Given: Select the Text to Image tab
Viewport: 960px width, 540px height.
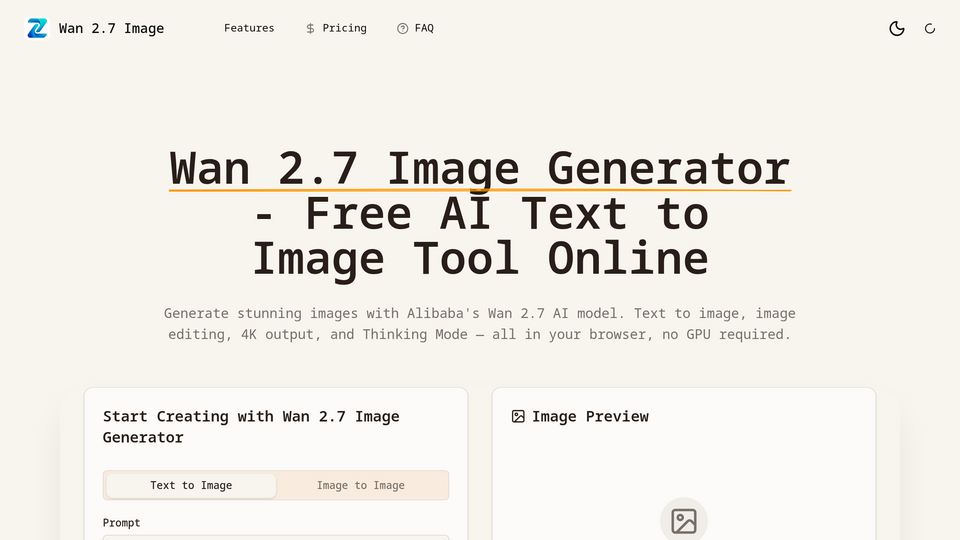Looking at the screenshot, I should point(191,486).
